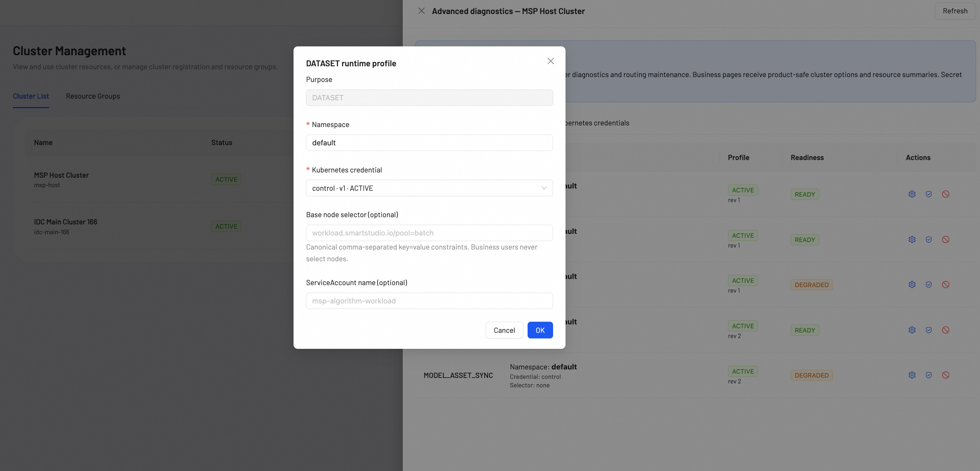The image size is (980, 471).
Task: Close the Advanced diagnostics drawer with X
Action: point(421,11)
